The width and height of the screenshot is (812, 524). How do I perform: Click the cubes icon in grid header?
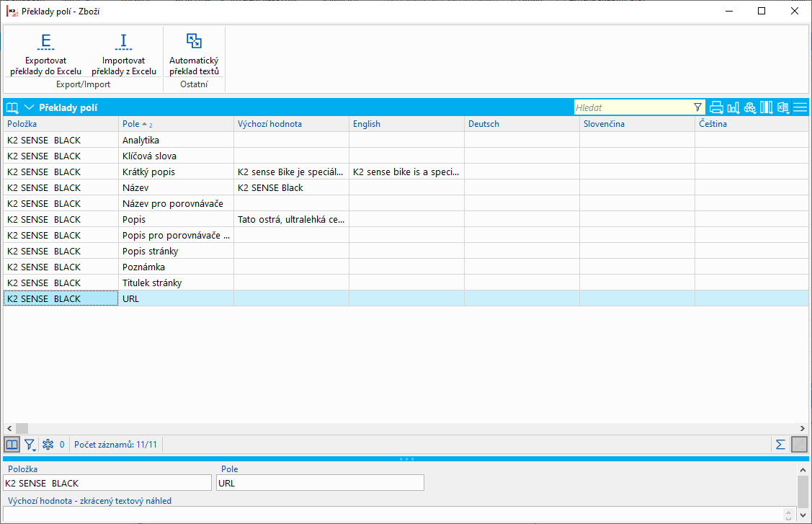coord(750,107)
